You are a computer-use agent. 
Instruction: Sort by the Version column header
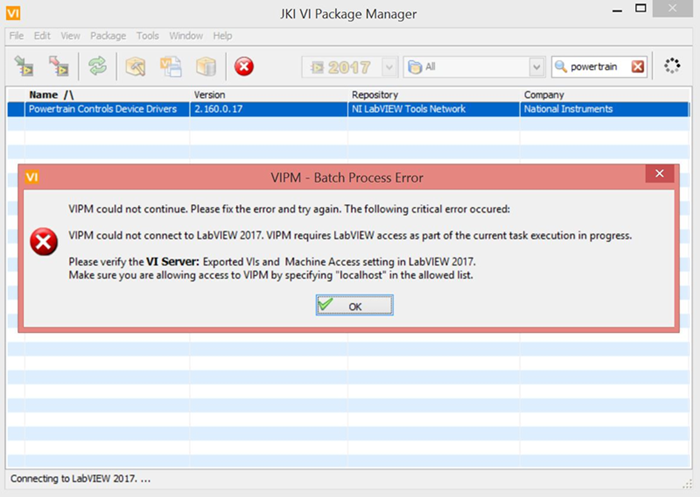(x=269, y=95)
